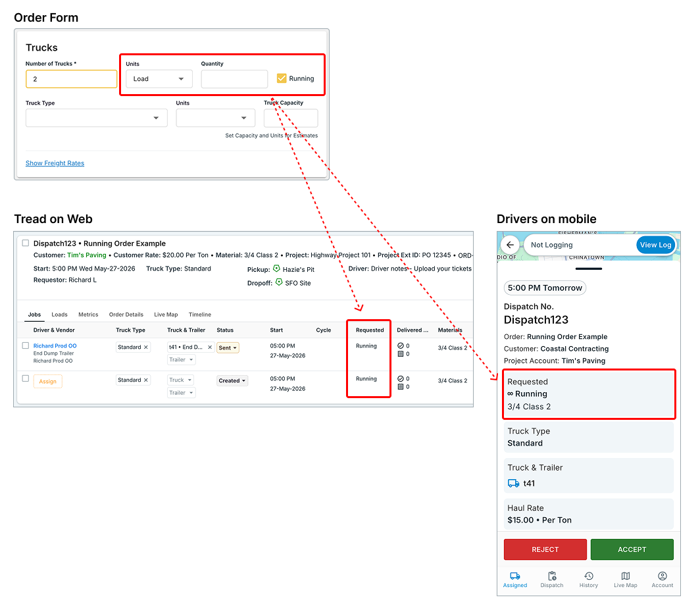Open the Dispatch clipboard icon in mobile nav
This screenshot has width=700, height=612.
coord(552,576)
